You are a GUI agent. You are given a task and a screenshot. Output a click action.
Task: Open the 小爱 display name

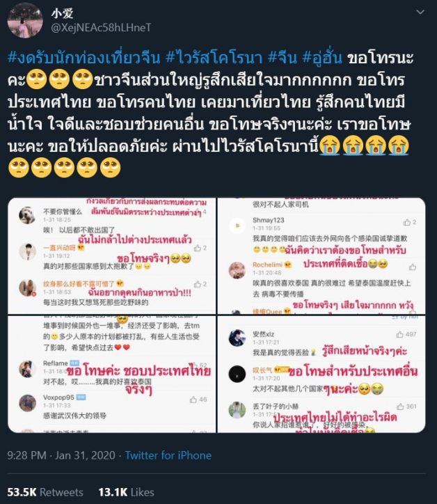click(x=63, y=13)
